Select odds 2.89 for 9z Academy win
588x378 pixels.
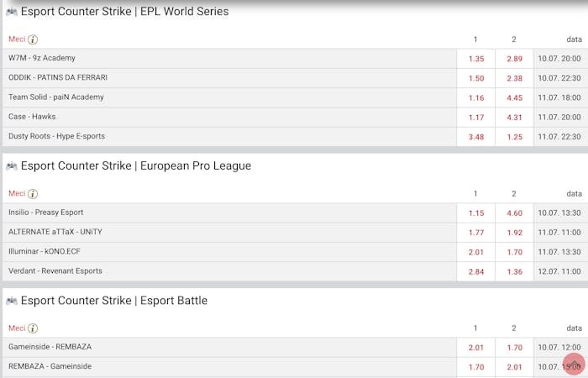tap(514, 59)
